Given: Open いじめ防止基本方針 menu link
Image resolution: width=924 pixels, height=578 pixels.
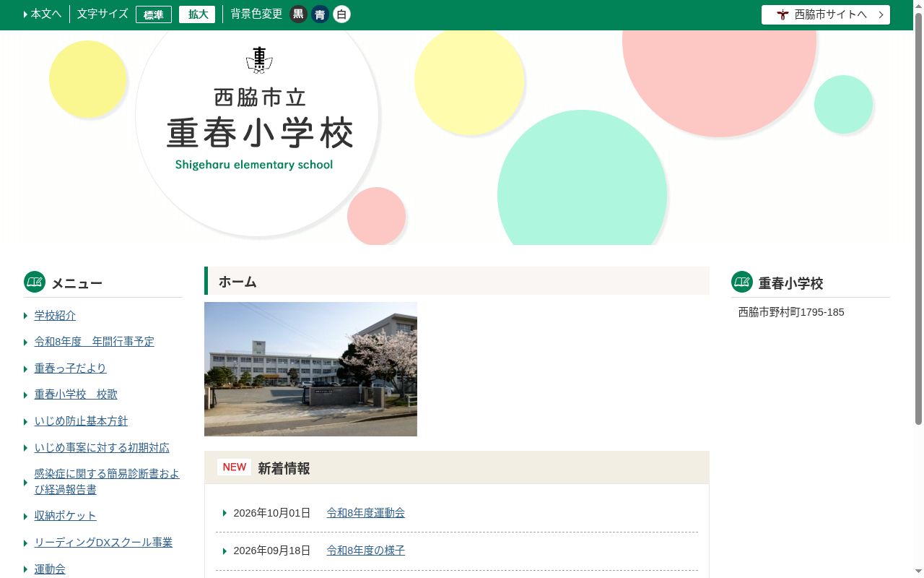Looking at the screenshot, I should [81, 421].
